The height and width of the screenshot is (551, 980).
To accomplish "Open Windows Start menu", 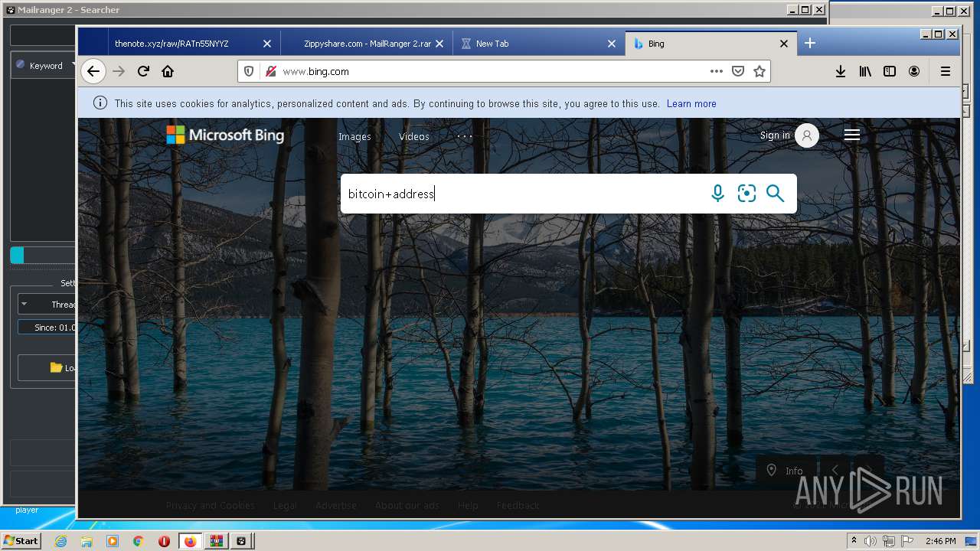I will [x=21, y=541].
